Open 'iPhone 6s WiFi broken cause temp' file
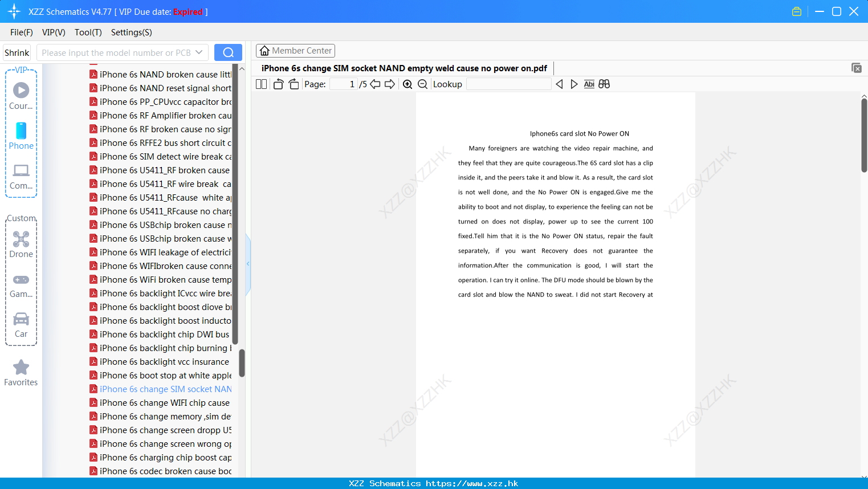The image size is (868, 489). click(161, 280)
